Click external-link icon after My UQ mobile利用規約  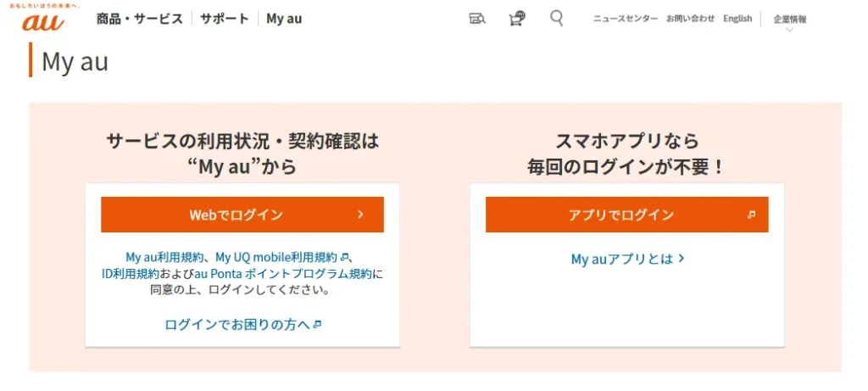tap(344, 257)
